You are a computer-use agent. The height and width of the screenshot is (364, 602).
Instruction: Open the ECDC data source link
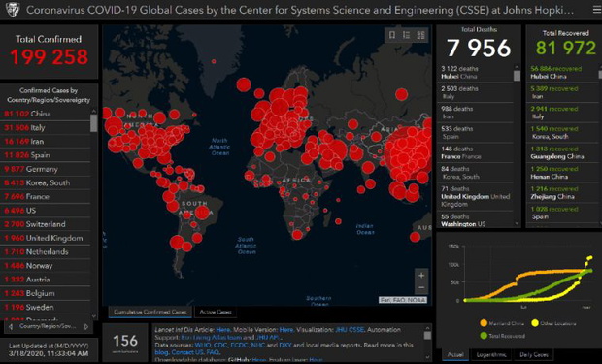pos(240,346)
